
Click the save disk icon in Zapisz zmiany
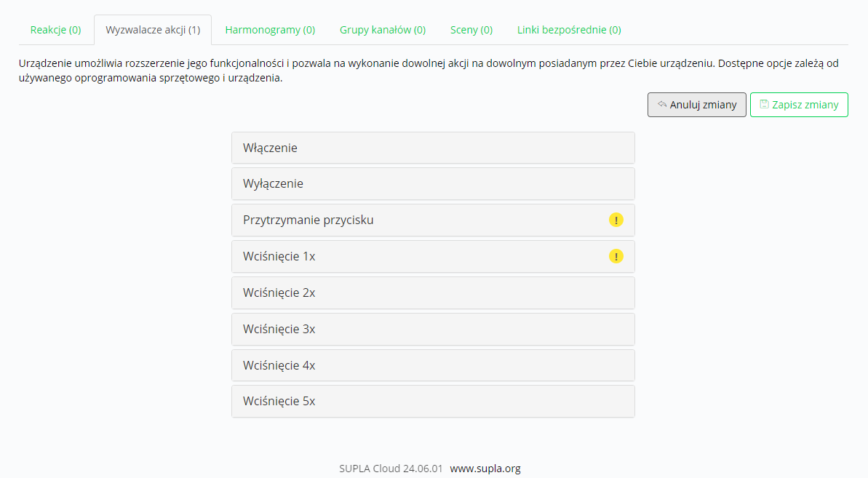(x=764, y=104)
